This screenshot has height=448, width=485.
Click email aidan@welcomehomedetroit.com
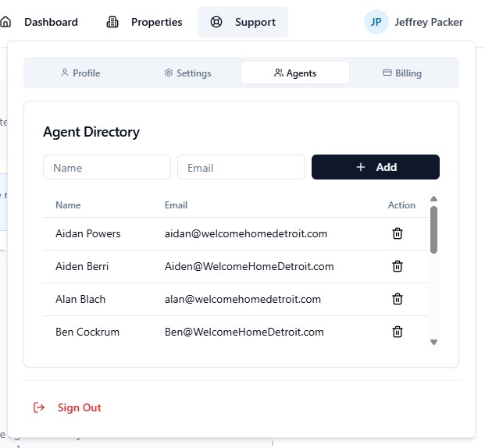point(246,233)
